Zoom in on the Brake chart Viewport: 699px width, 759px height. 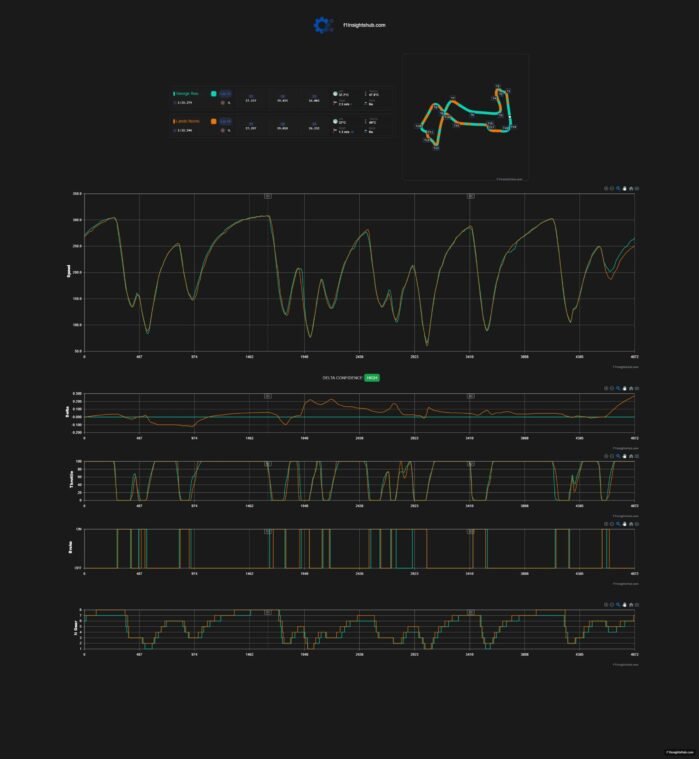(606, 524)
